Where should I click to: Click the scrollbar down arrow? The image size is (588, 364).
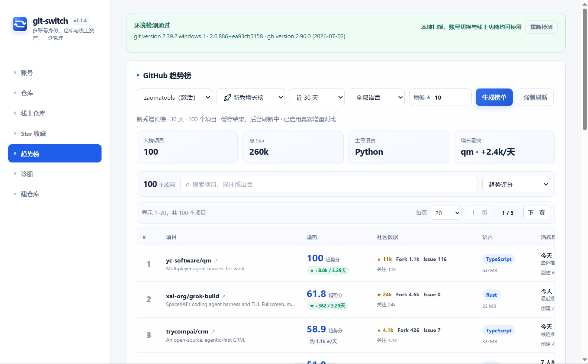click(585, 360)
